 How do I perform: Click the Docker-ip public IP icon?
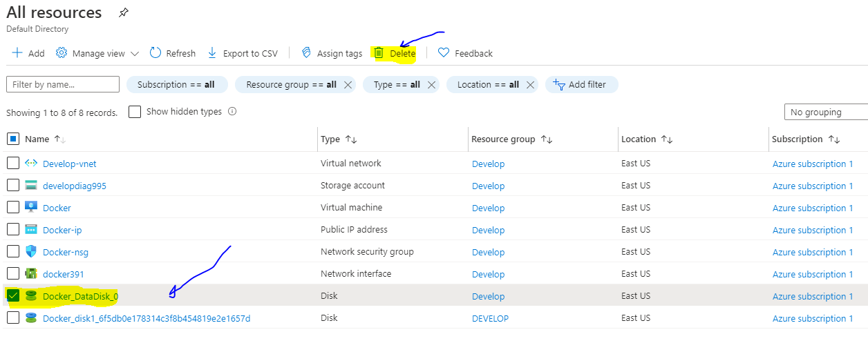pos(31,230)
